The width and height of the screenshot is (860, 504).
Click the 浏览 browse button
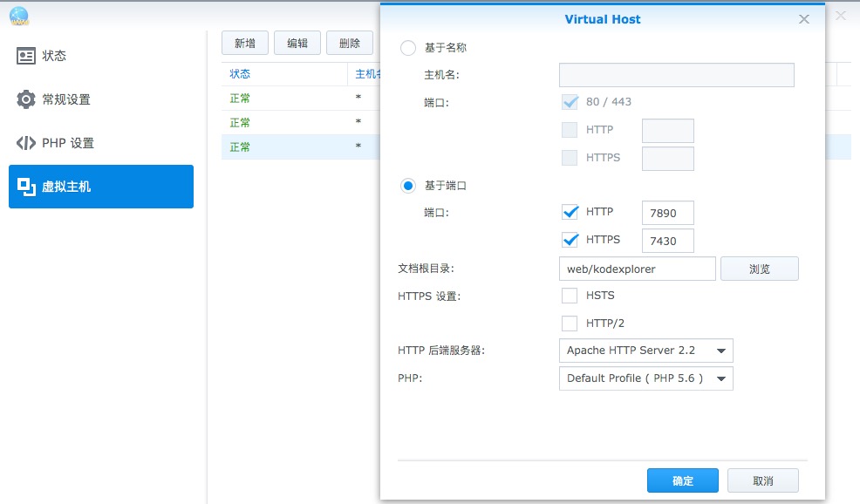click(759, 269)
